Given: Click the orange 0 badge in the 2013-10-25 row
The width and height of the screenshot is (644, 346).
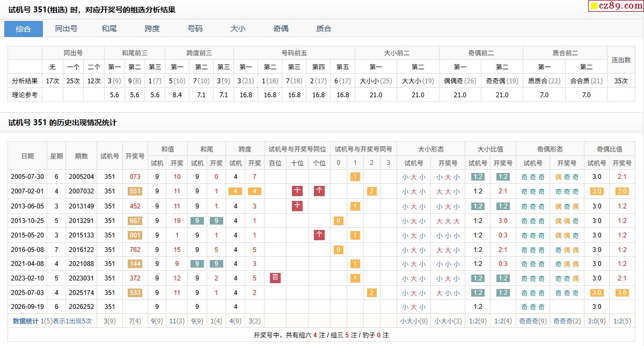Looking at the screenshot, I should (x=338, y=221).
